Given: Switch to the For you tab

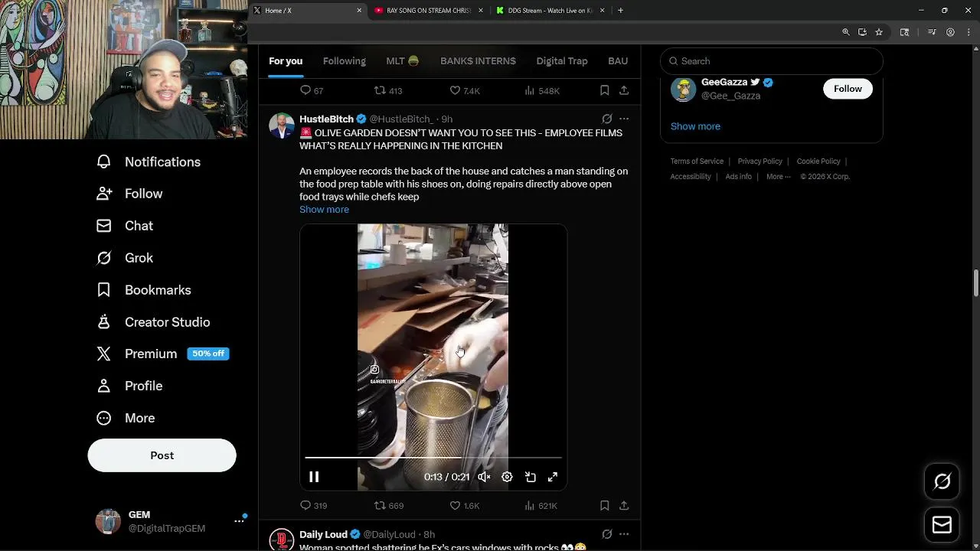Looking at the screenshot, I should pos(286,61).
